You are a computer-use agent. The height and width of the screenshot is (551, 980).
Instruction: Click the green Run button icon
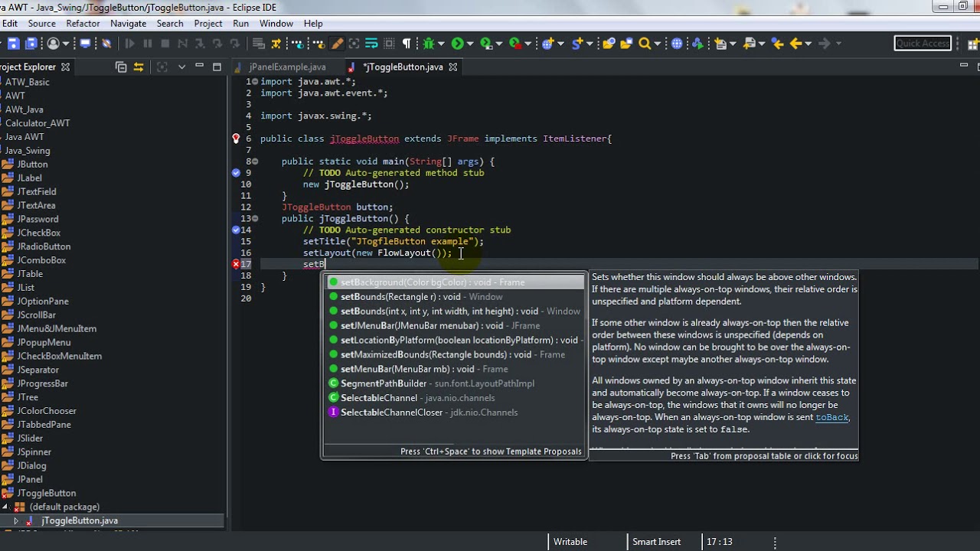click(457, 44)
